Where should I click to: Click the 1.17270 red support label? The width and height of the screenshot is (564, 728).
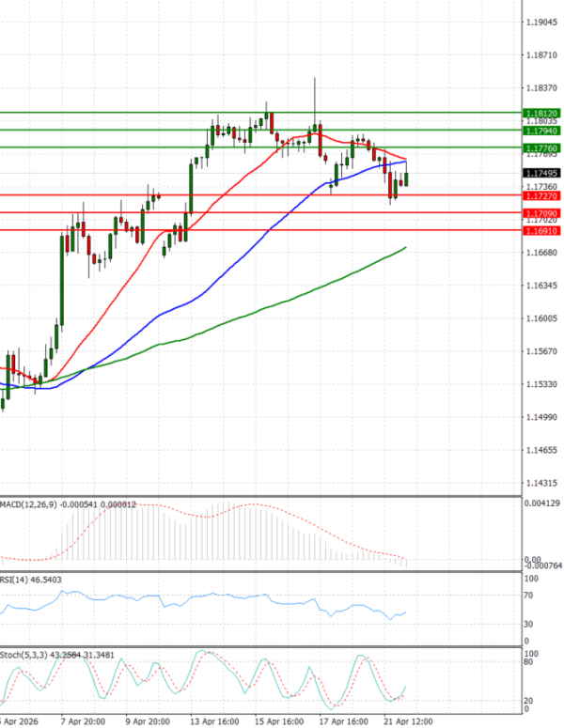(x=541, y=195)
